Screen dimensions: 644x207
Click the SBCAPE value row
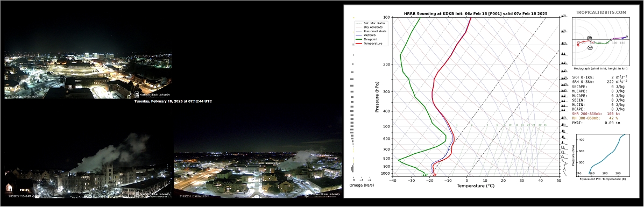click(599, 87)
